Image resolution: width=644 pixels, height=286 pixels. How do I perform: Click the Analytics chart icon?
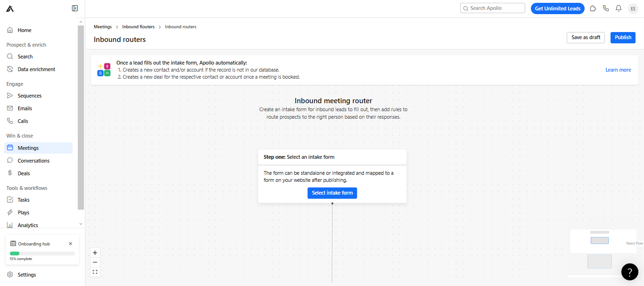[x=10, y=225]
